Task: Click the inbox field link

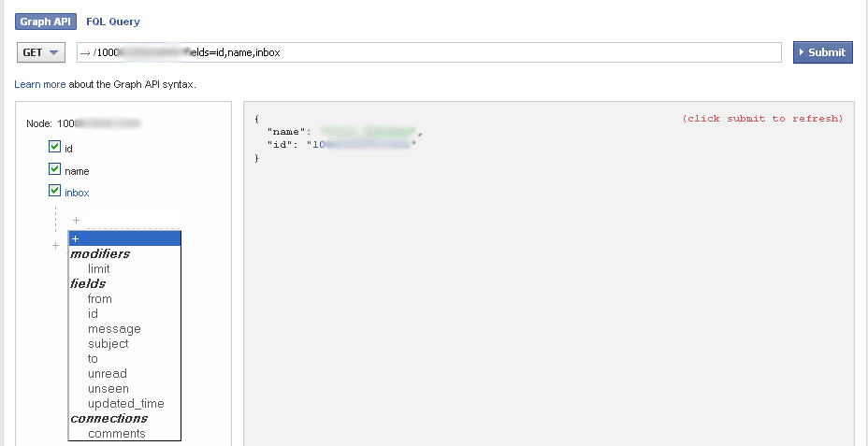Action: (x=77, y=193)
